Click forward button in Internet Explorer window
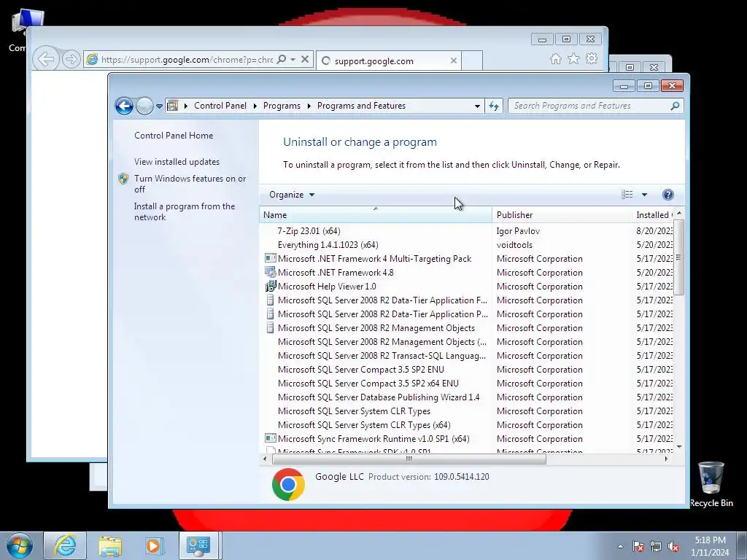Screen dimensions: 747x560 [x=71, y=59]
